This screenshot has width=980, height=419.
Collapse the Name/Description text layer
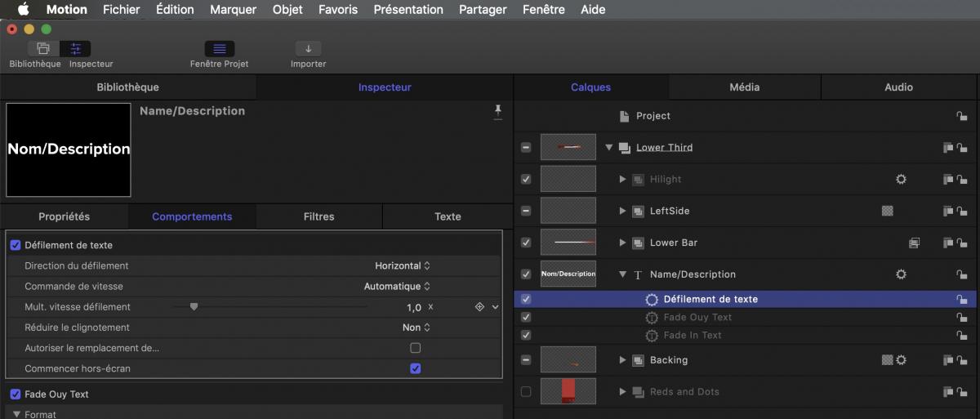click(623, 274)
